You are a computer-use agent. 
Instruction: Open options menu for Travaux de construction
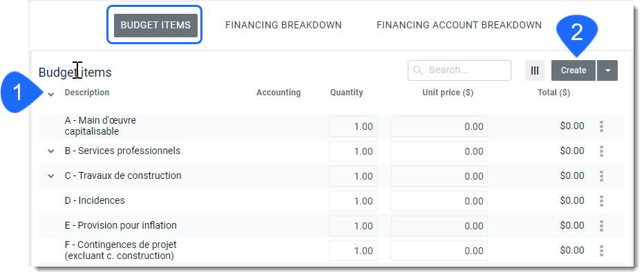[x=601, y=176]
